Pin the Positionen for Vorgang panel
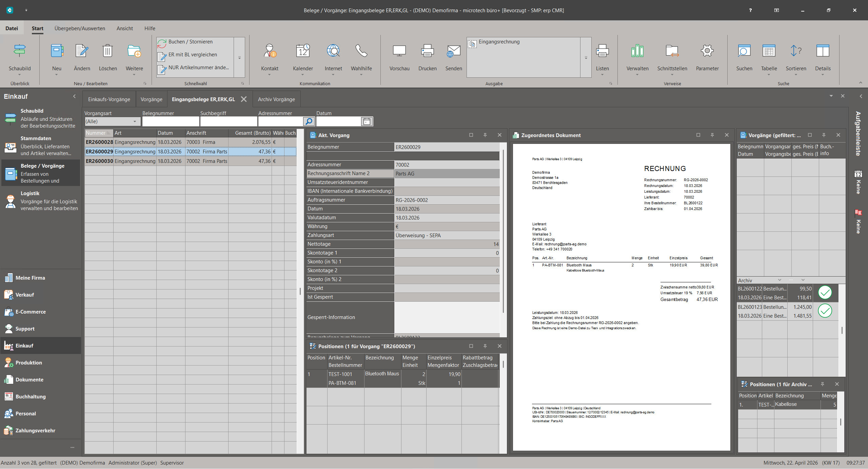The height and width of the screenshot is (469, 868). click(485, 346)
